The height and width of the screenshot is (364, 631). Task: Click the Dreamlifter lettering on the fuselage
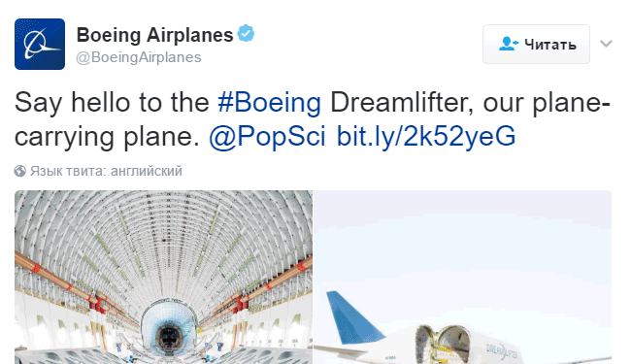click(x=502, y=351)
